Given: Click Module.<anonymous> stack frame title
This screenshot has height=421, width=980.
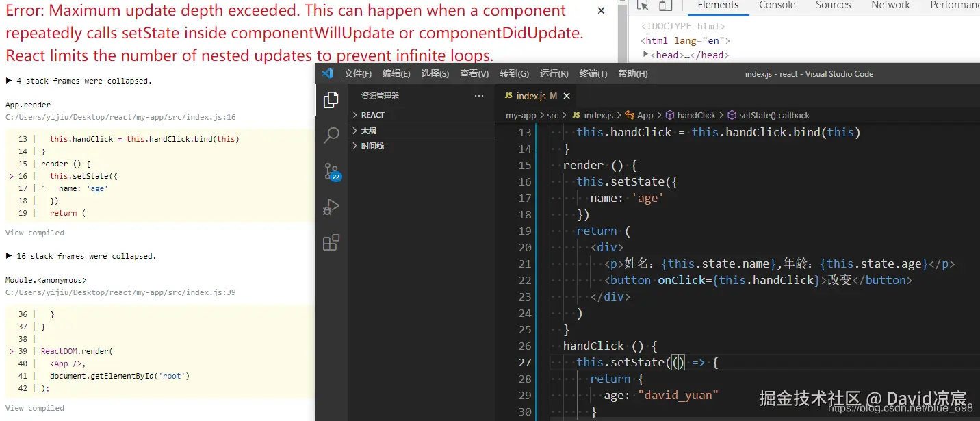Looking at the screenshot, I should tap(46, 280).
